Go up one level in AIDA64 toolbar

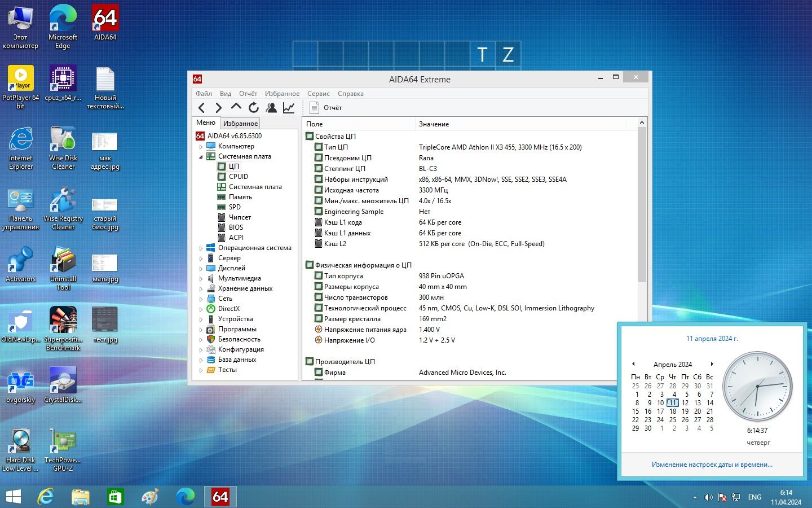236,107
